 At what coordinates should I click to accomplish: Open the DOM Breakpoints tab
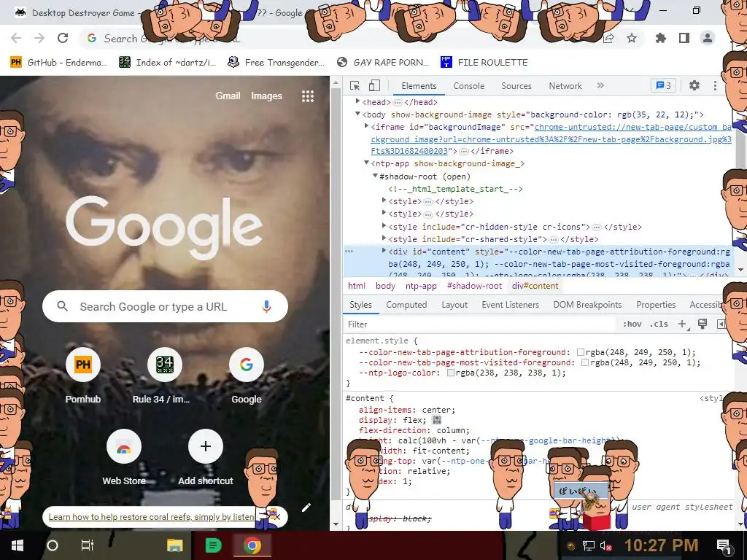click(x=587, y=305)
